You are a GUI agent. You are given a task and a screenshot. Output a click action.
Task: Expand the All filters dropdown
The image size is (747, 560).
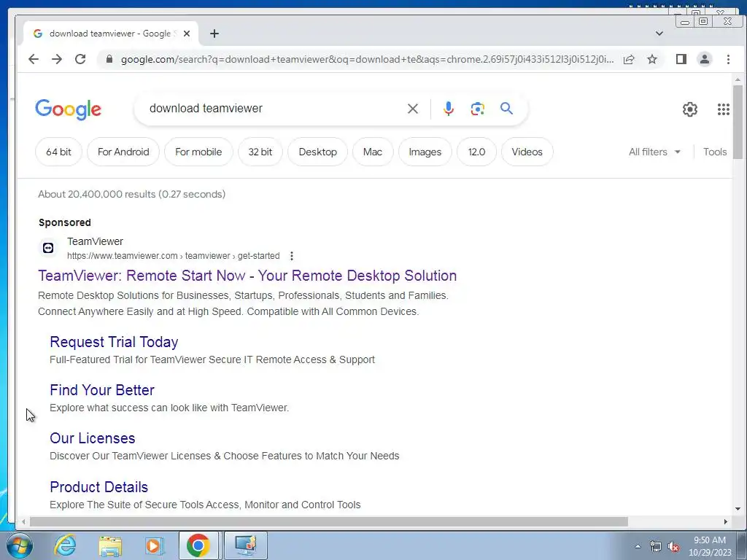point(654,152)
